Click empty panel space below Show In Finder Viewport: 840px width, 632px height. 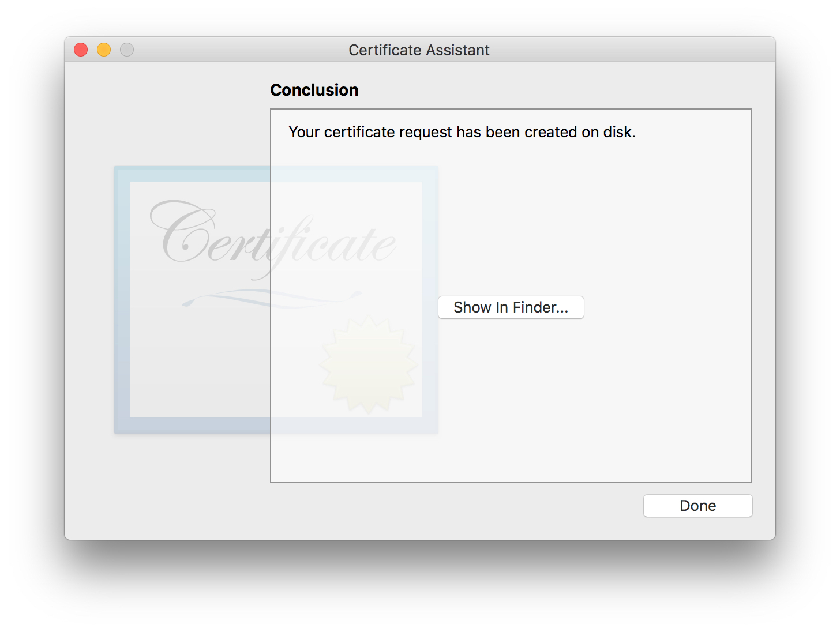tap(511, 404)
